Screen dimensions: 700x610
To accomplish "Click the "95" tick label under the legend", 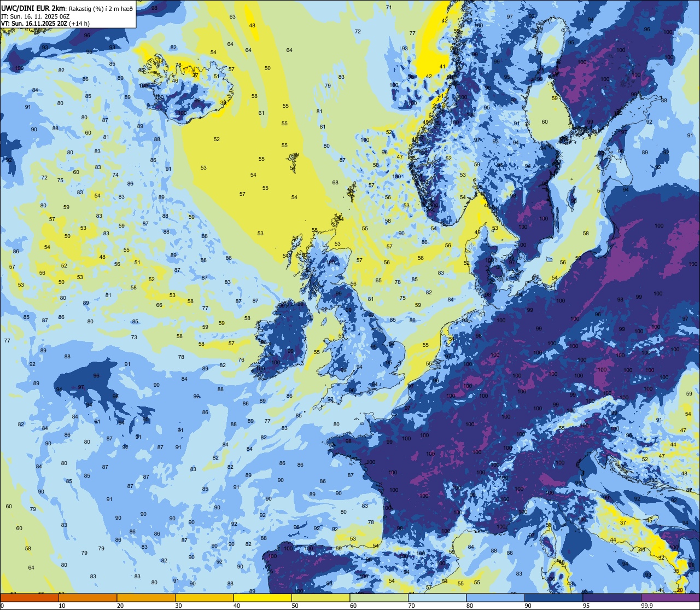I will pos(586,606).
